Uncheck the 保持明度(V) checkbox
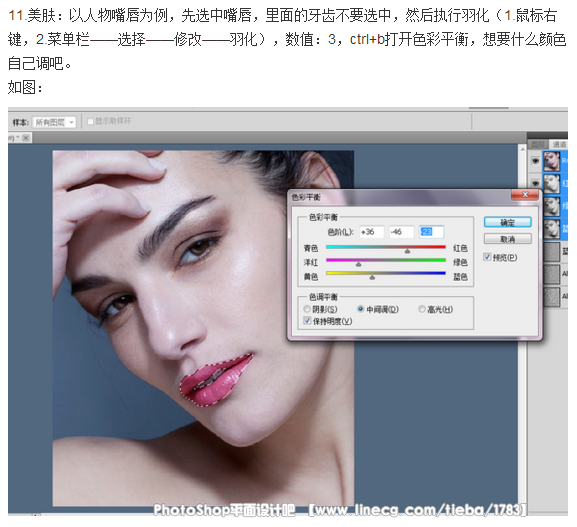 (307, 321)
